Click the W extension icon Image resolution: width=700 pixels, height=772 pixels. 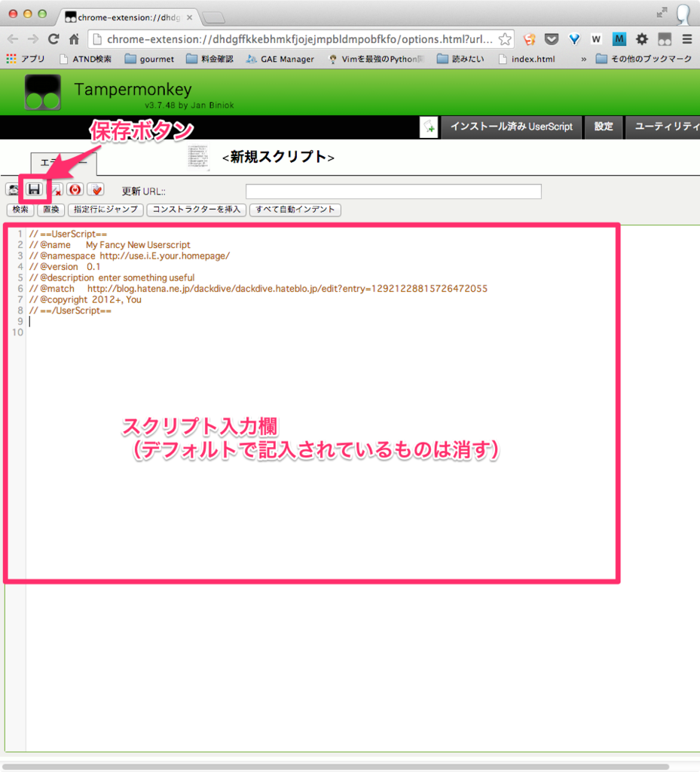pyautogui.click(x=596, y=39)
